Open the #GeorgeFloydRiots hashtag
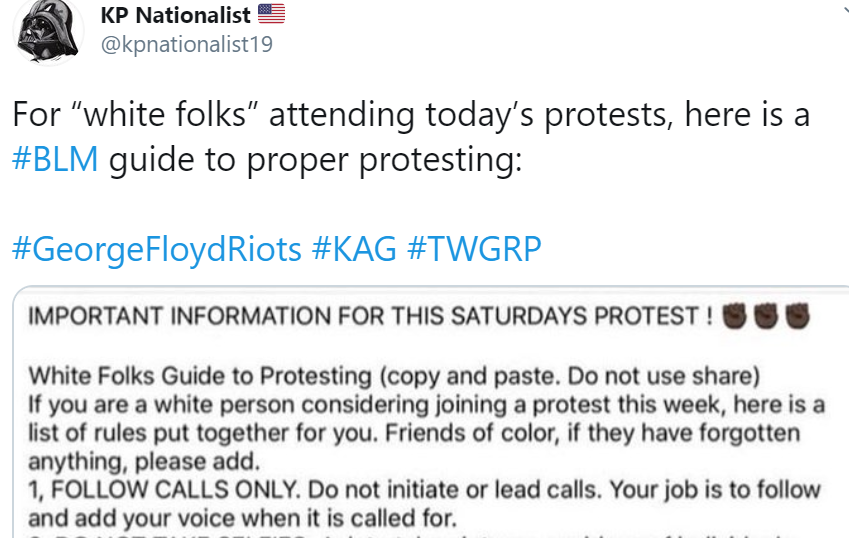849x538 pixels. click(156, 249)
